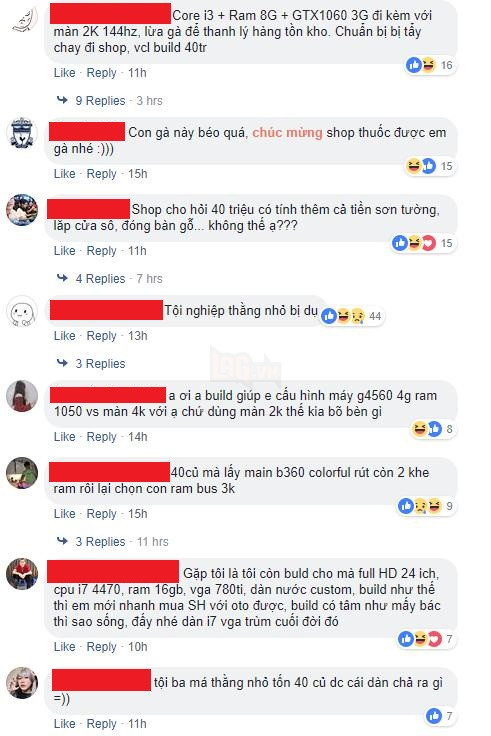This screenshot has width=491, height=736.
Task: Reply to the 'tội ba má' comment
Action: click(101, 723)
